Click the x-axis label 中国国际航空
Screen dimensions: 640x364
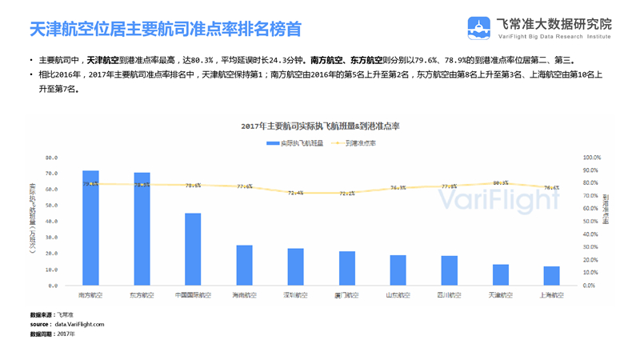(x=193, y=295)
